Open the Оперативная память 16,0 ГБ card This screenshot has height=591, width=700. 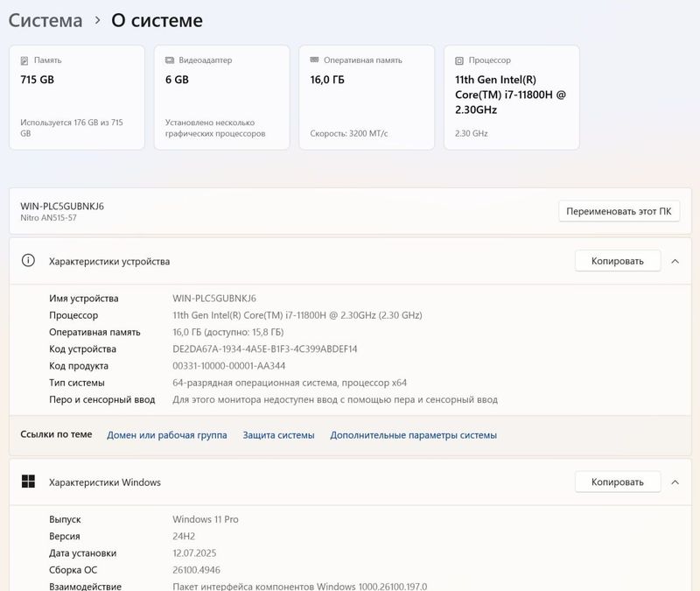(x=367, y=97)
